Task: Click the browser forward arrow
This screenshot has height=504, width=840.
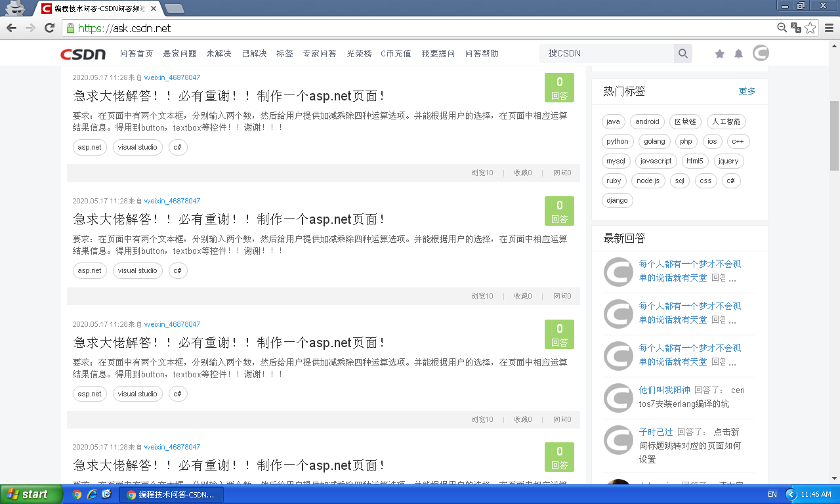Action: pos(30,28)
